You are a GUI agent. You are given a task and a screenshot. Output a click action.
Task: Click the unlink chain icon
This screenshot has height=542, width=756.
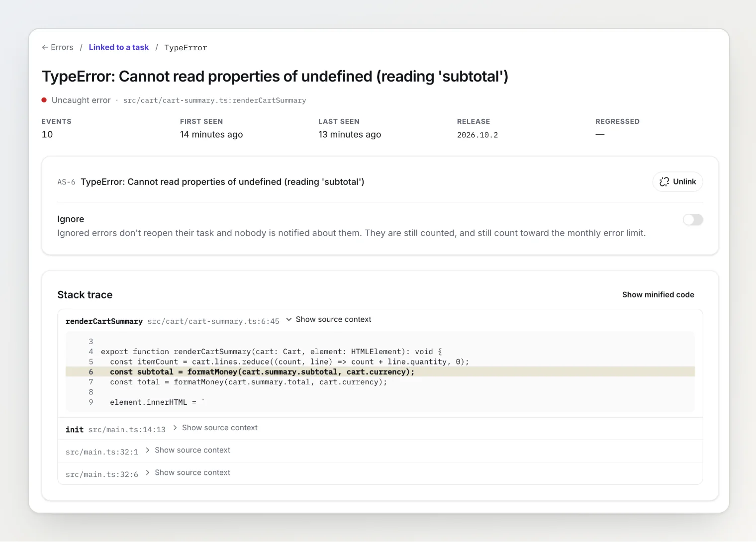[664, 182]
